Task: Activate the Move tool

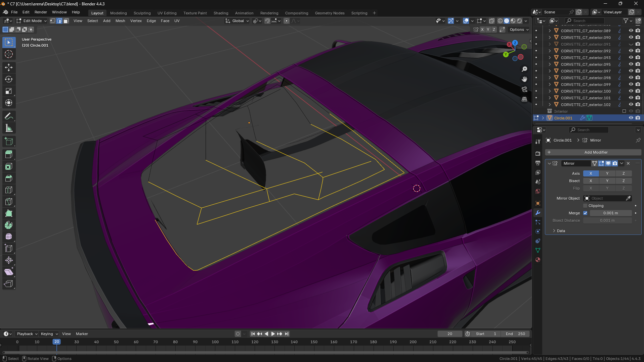Action: click(x=9, y=67)
